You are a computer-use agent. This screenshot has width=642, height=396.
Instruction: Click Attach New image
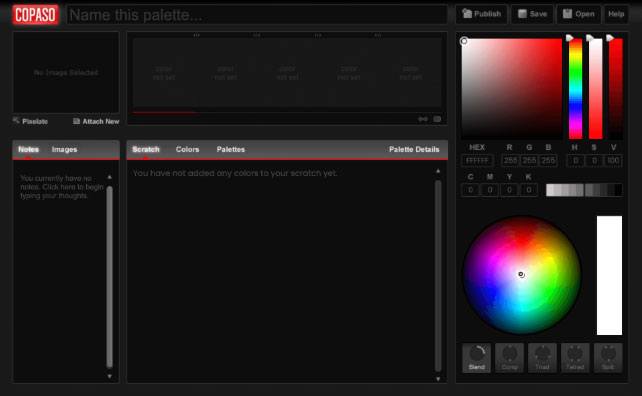click(96, 121)
